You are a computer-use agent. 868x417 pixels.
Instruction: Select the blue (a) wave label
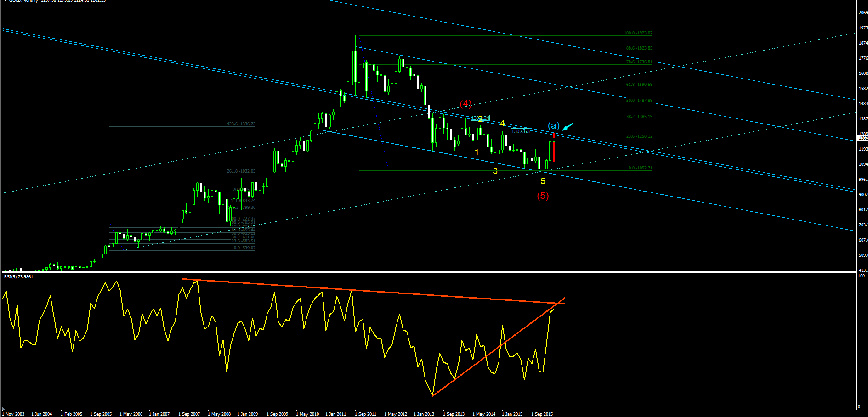point(554,125)
